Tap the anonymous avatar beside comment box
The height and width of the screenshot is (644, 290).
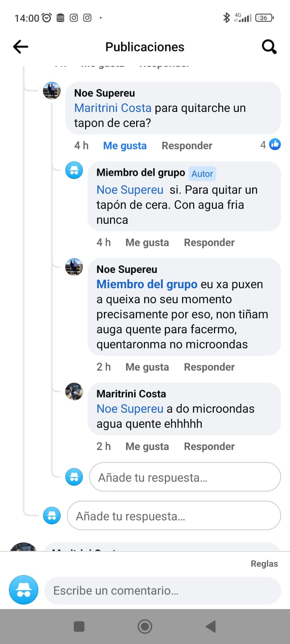[x=24, y=590]
